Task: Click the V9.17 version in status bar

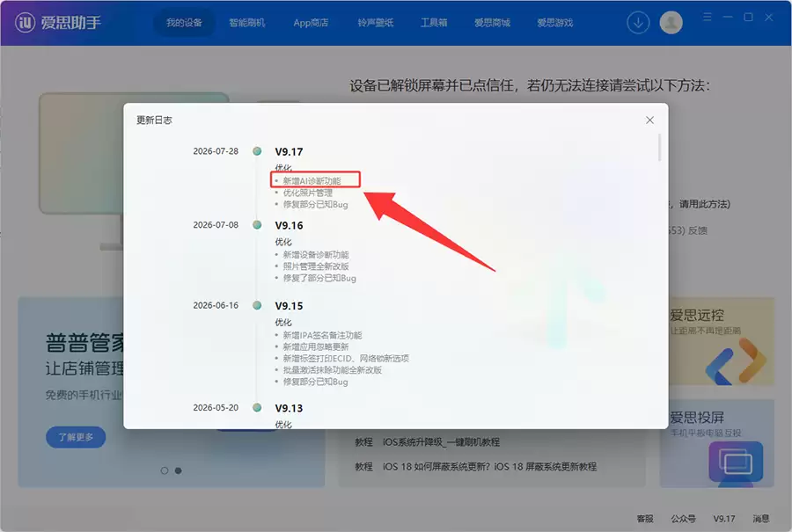Action: click(724, 519)
